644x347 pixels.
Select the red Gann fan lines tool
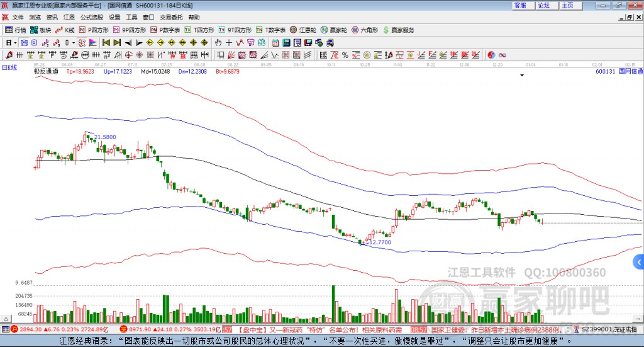tap(231, 55)
